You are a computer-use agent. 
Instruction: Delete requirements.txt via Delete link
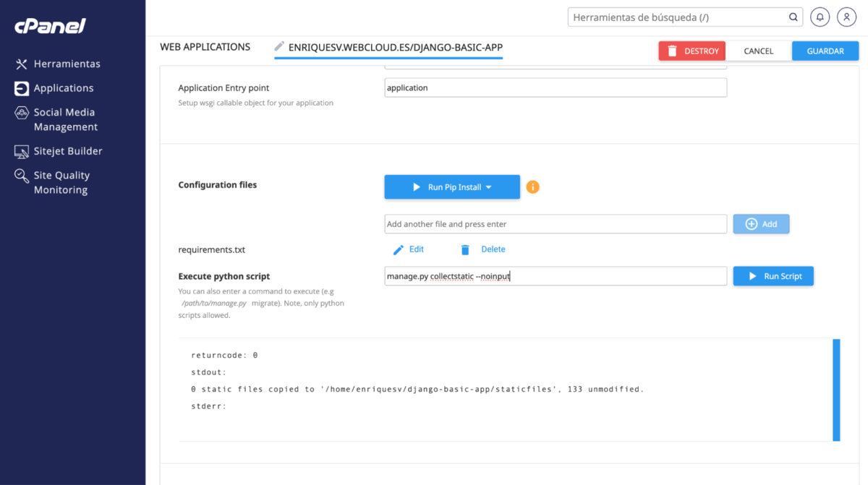click(x=493, y=249)
